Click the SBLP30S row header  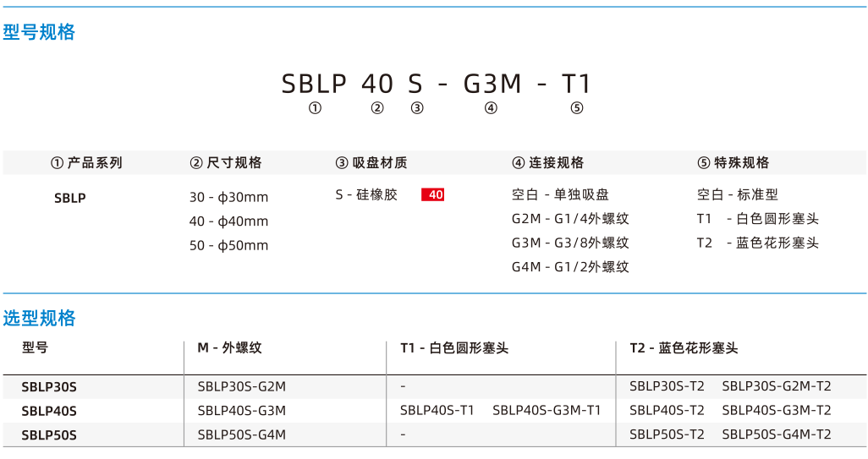click(49, 387)
